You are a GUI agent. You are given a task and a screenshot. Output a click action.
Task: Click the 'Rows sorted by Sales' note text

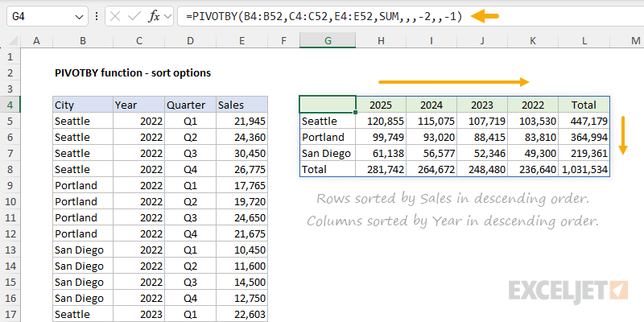[453, 199]
